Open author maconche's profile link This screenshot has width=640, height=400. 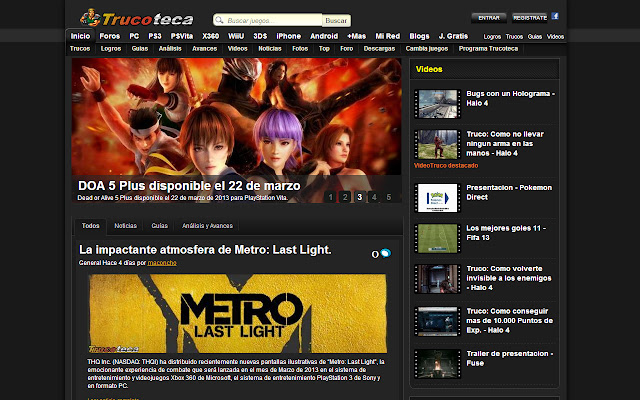pyautogui.click(x=162, y=263)
